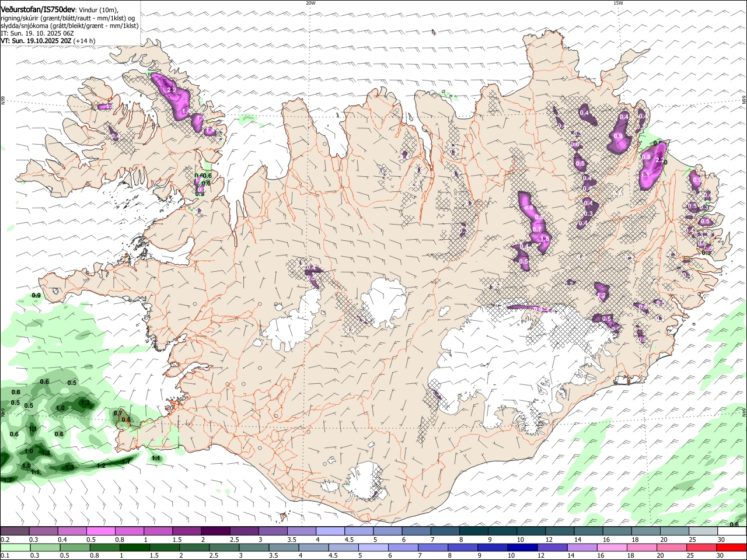Click the 0.9 rain value off the west coast
The width and height of the screenshot is (747, 560).
(36, 296)
